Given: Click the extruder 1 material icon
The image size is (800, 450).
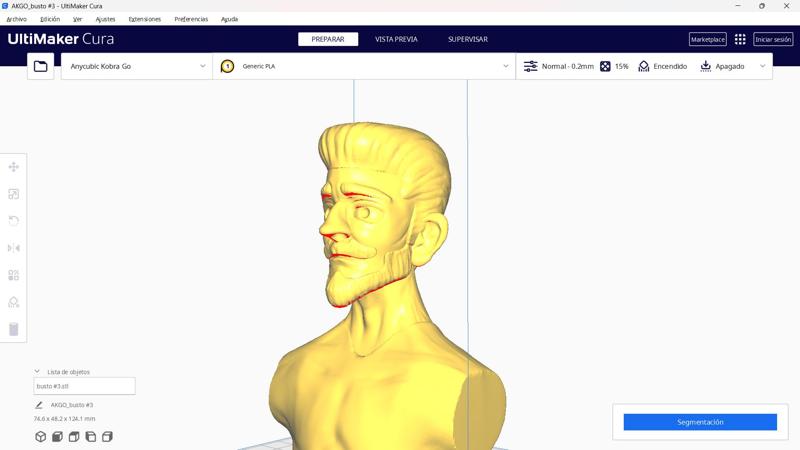Looking at the screenshot, I should coord(227,66).
